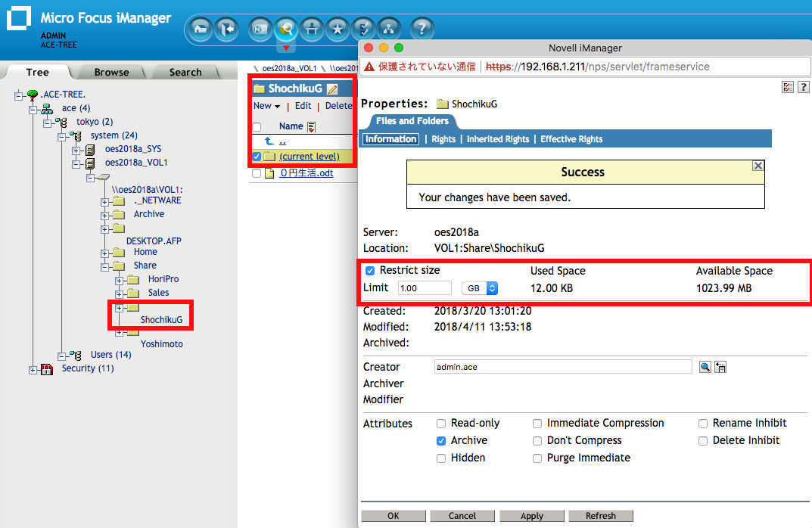Click the insecure connection warning icon
Viewport: 812px width, 528px height.
[369, 67]
